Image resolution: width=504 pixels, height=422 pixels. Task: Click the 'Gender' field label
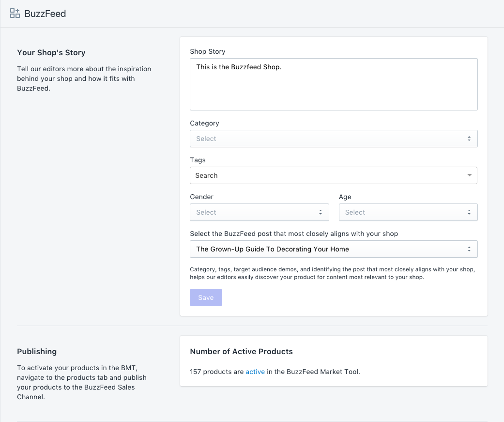pyautogui.click(x=201, y=197)
